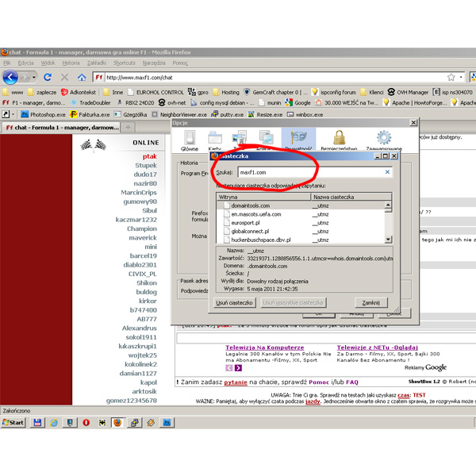This screenshot has width=476, height=476.
Task: Open the zaplecze bookmarks folder
Action: coord(42,92)
